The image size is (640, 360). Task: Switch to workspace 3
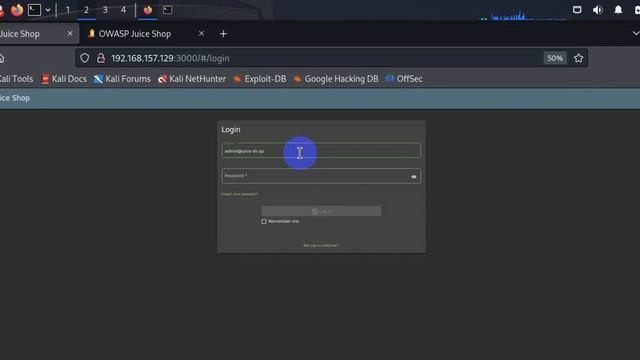coord(105,10)
